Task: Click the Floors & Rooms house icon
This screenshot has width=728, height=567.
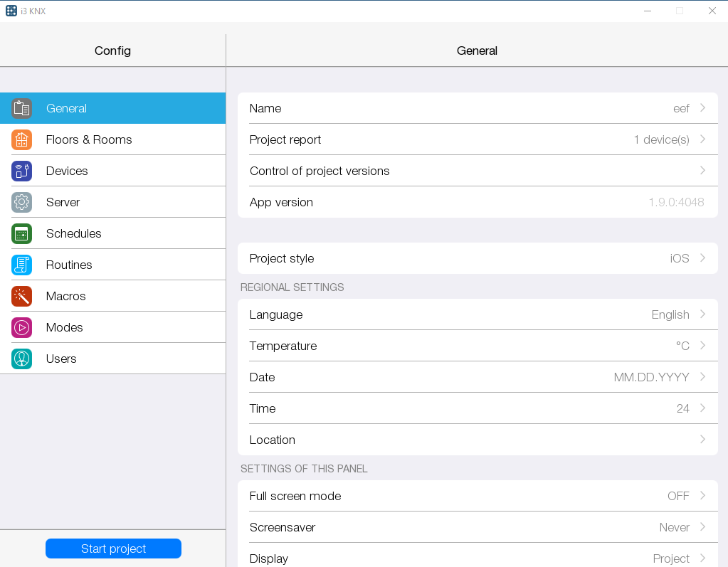Action: [21, 139]
